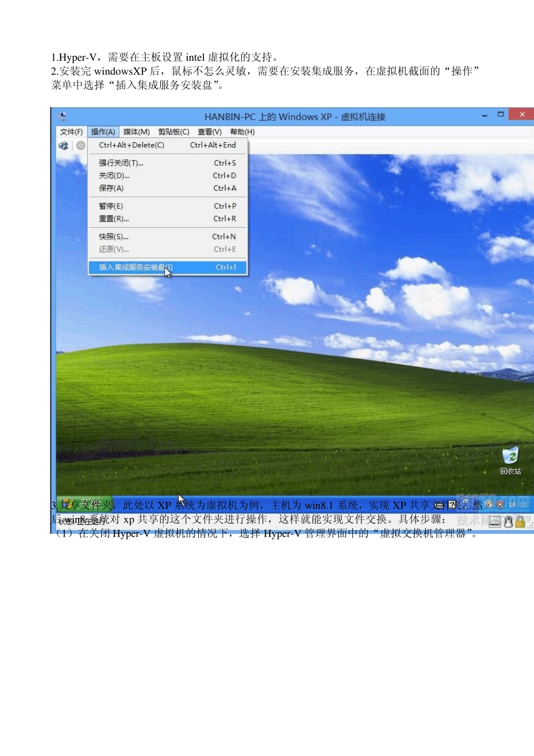Open the 媒体(M) menu
534x756 pixels.
tap(136, 132)
